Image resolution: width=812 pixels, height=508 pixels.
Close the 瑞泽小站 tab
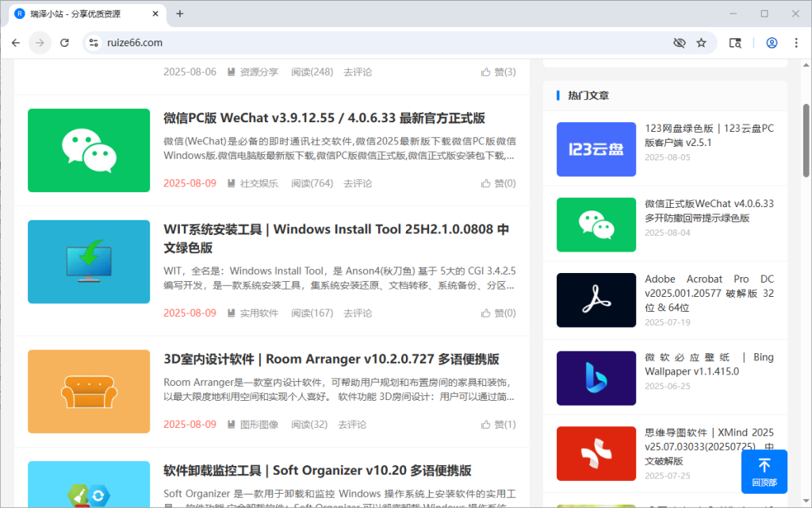[155, 13]
